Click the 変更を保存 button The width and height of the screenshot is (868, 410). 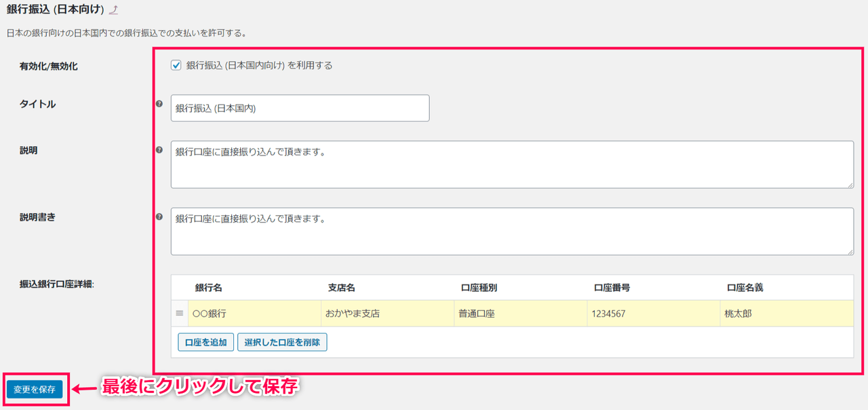pyautogui.click(x=35, y=390)
